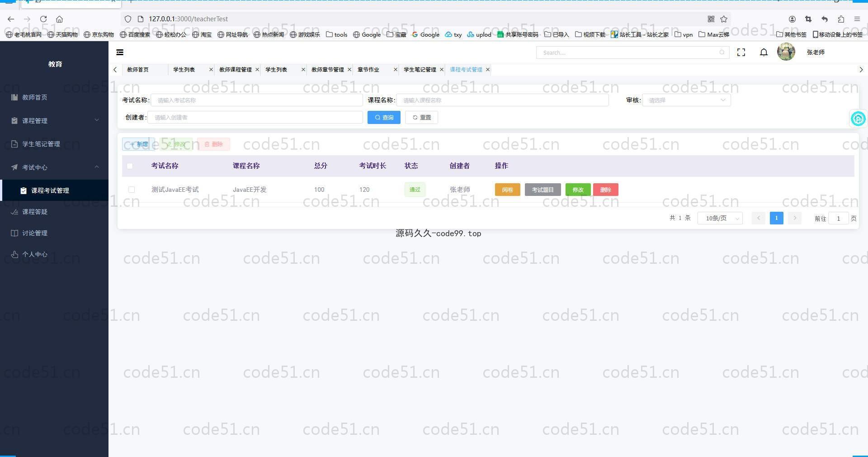
Task: Open 学生笔记管理 in sidebar
Action: (x=54, y=144)
